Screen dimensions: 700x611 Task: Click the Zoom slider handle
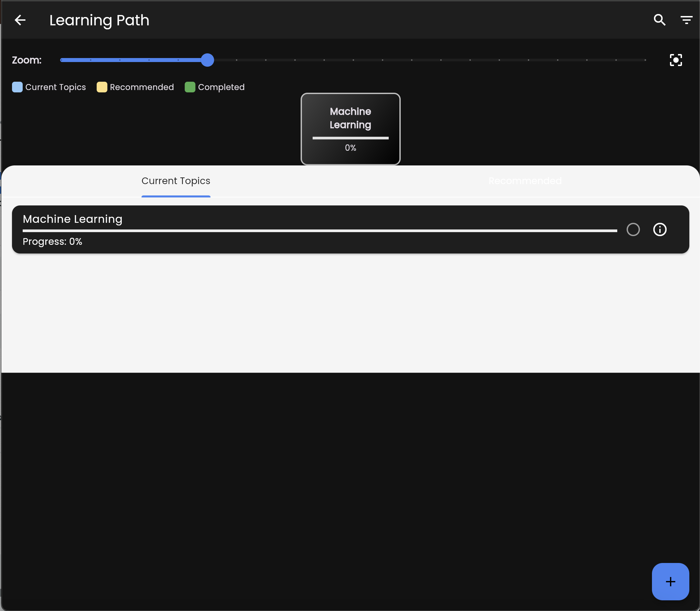(x=207, y=60)
